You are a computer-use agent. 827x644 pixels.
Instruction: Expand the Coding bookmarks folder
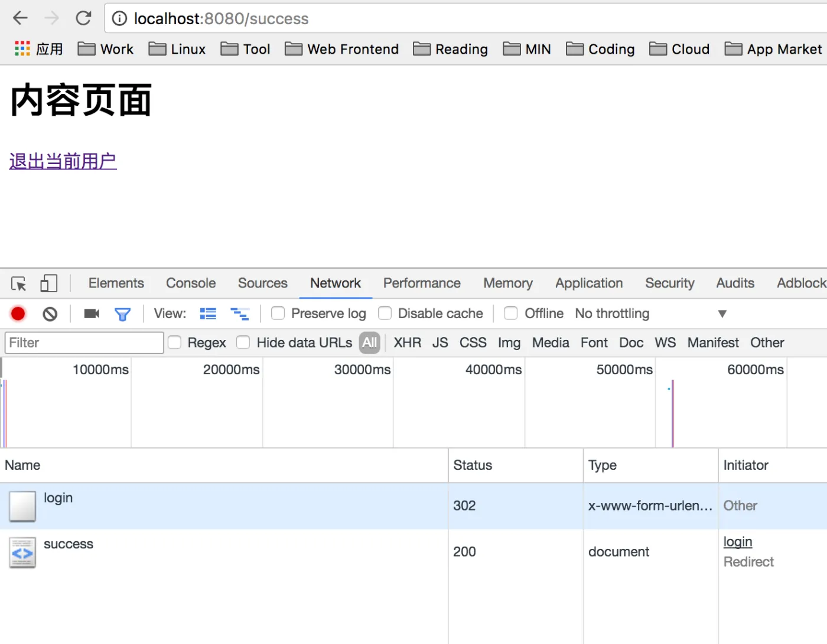pos(600,49)
